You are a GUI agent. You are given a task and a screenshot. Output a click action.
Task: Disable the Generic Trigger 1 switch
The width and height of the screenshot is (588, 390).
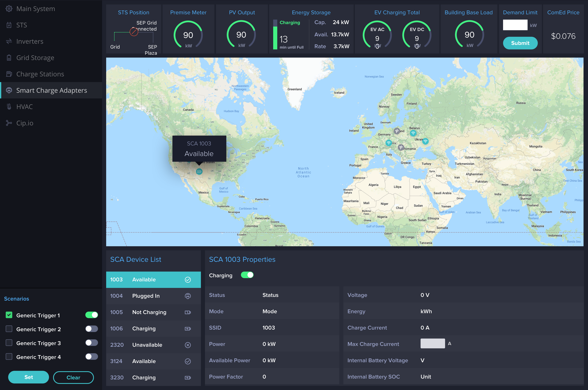tap(91, 315)
